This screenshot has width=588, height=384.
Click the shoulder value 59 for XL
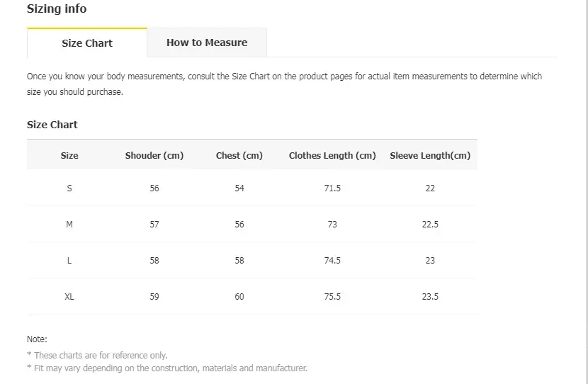(x=154, y=297)
